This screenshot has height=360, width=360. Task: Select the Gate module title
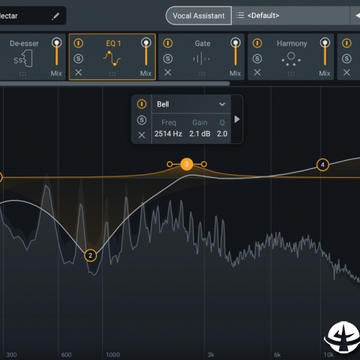coord(202,43)
